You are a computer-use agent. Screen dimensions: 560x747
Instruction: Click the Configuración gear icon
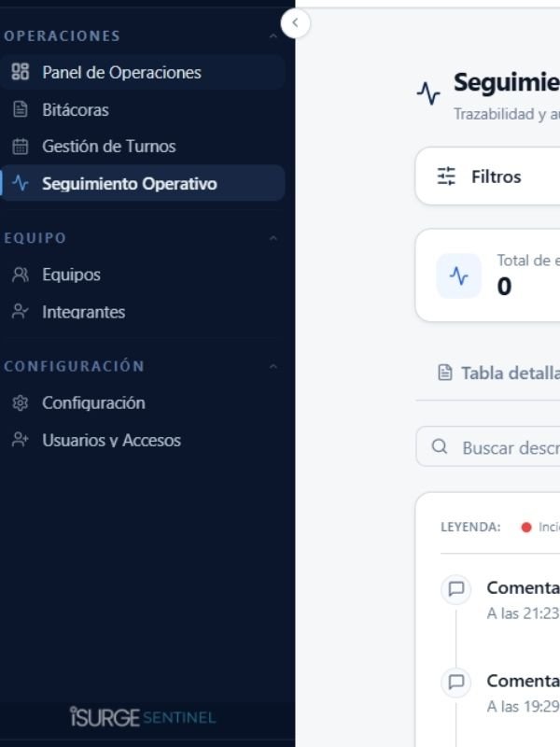click(21, 403)
